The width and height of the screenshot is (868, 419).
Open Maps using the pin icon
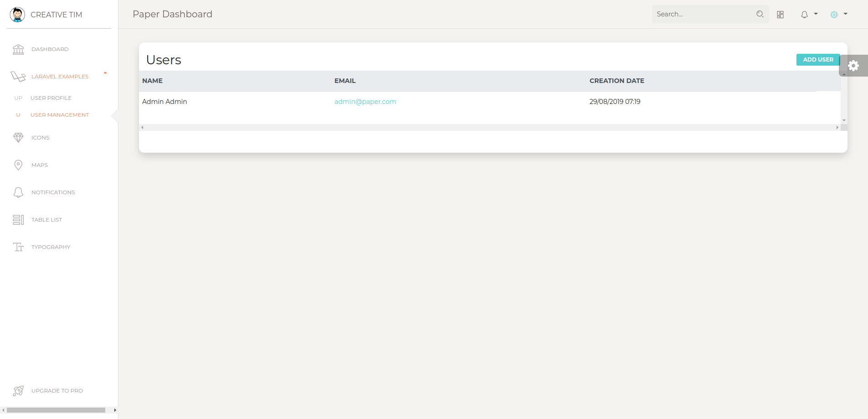(x=18, y=165)
